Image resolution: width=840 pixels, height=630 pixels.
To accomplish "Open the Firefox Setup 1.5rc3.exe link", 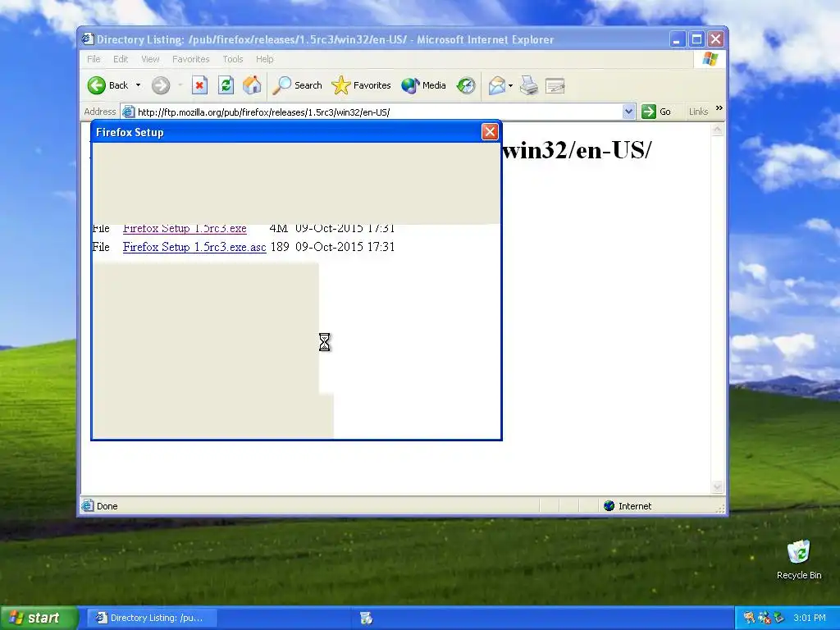I will coord(185,228).
